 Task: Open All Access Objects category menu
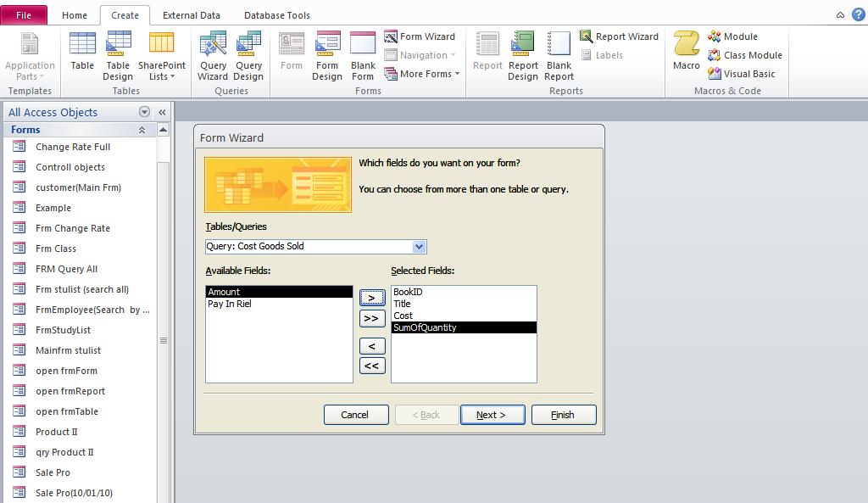(144, 112)
